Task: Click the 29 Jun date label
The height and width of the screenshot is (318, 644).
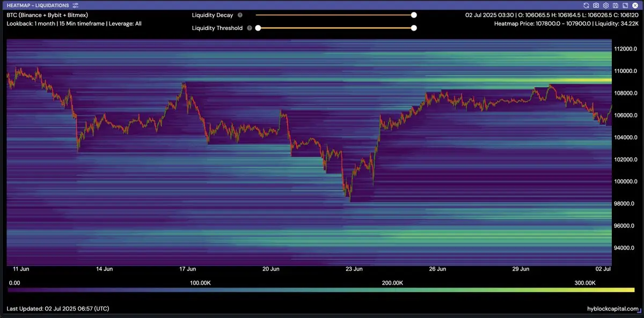Action: click(521, 269)
